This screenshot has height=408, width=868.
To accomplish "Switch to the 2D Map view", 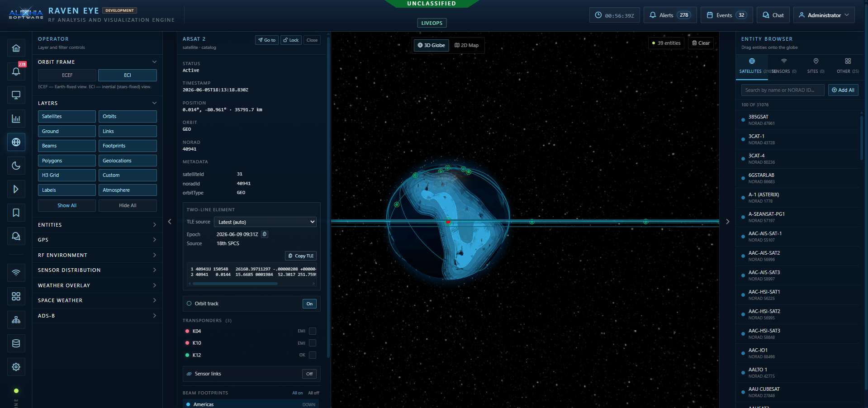I will (466, 45).
